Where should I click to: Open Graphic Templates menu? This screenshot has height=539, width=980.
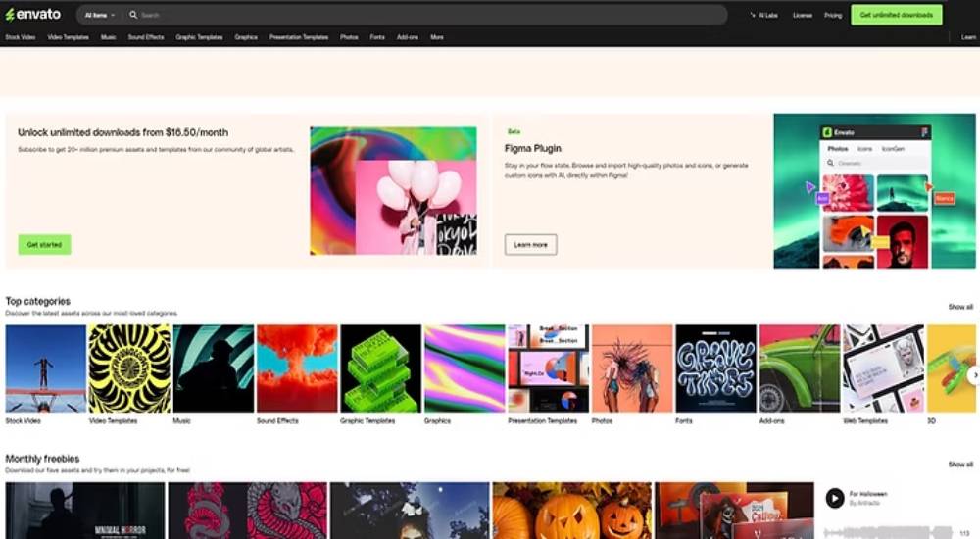pyautogui.click(x=199, y=37)
